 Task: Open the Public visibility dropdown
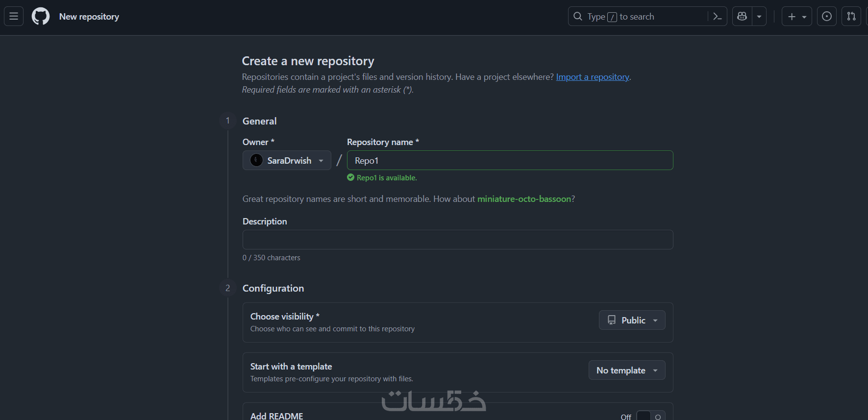[x=632, y=320]
